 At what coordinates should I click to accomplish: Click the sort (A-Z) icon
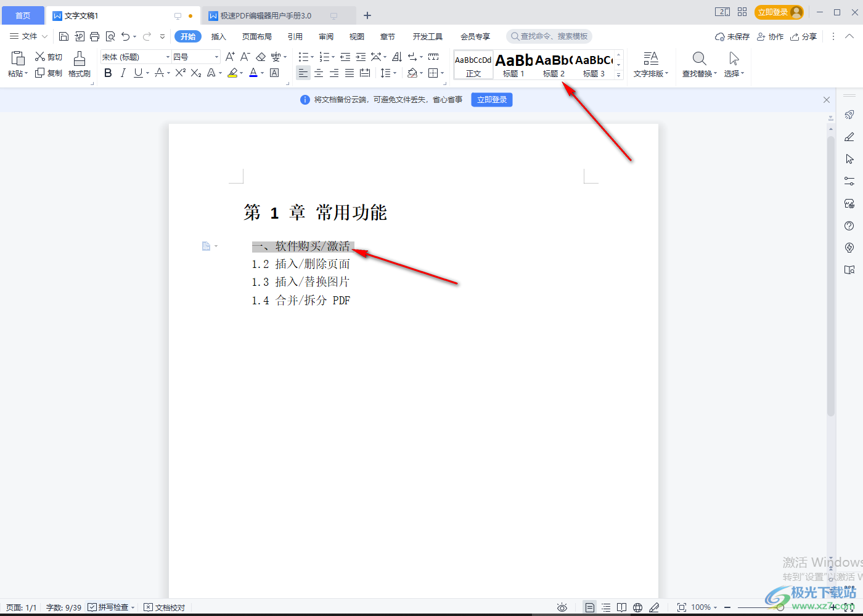[397, 57]
